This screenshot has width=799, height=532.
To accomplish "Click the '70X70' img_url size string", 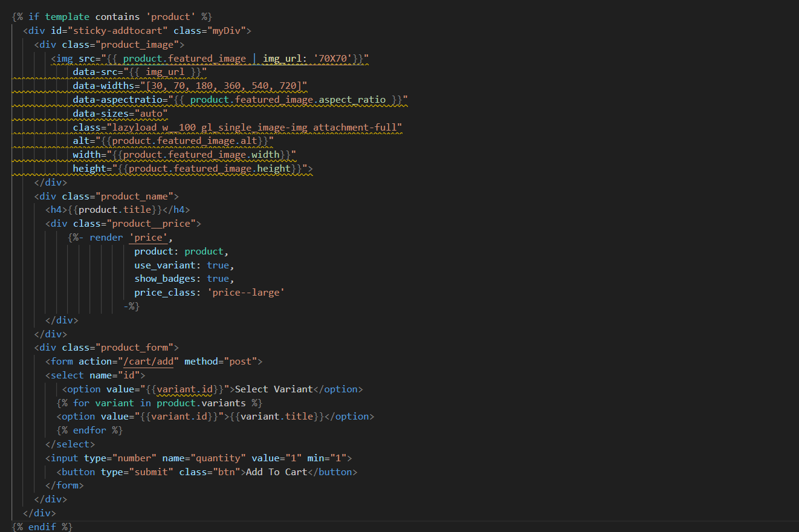I will click(332, 59).
